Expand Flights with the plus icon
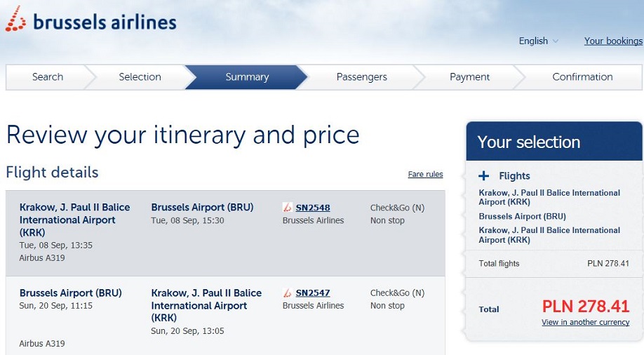The image size is (644, 355). (x=484, y=176)
